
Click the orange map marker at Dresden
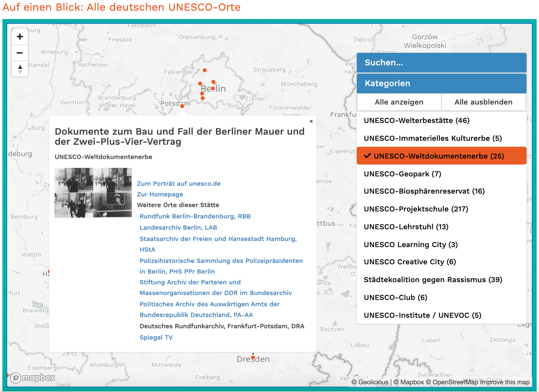[253, 358]
